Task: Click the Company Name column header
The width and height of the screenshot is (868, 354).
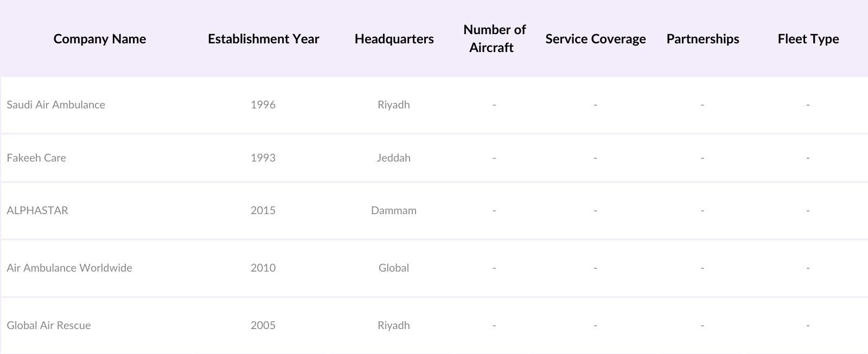Action: pyautogui.click(x=100, y=39)
